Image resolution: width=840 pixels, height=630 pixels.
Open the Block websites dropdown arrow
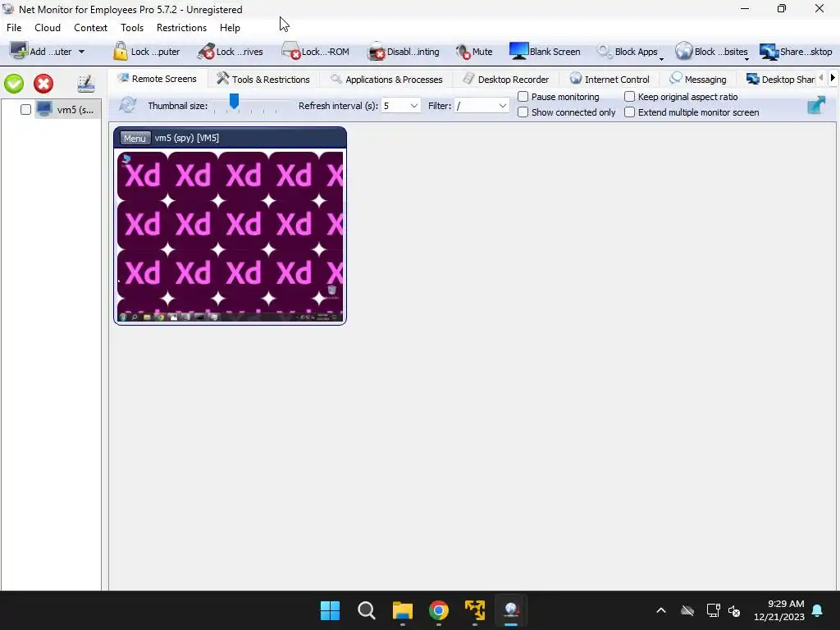746,58
